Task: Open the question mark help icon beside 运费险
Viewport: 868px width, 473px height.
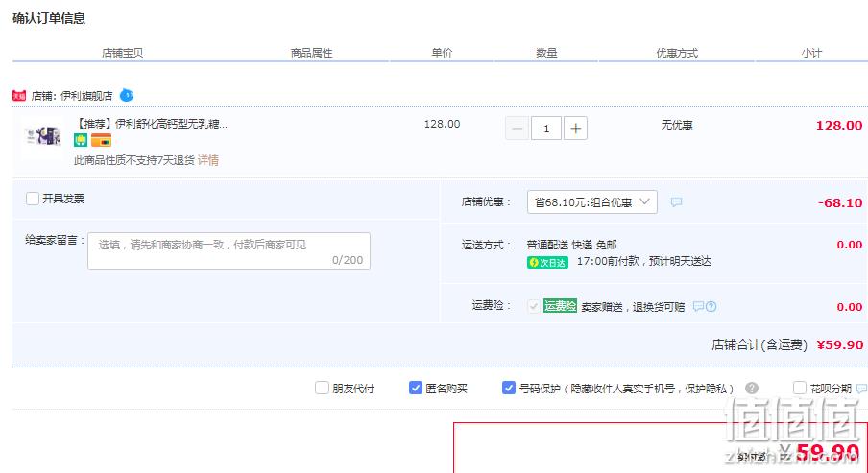Action: pyautogui.click(x=711, y=306)
